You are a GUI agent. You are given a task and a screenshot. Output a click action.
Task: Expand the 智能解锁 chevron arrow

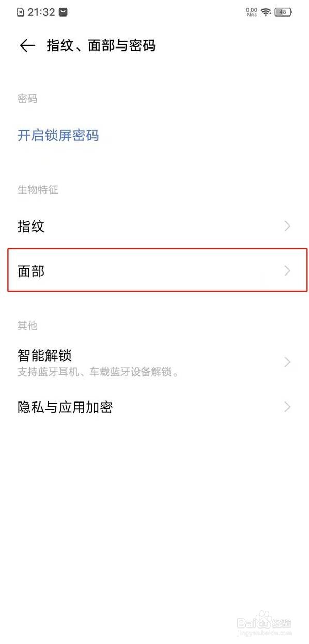pyautogui.click(x=288, y=362)
